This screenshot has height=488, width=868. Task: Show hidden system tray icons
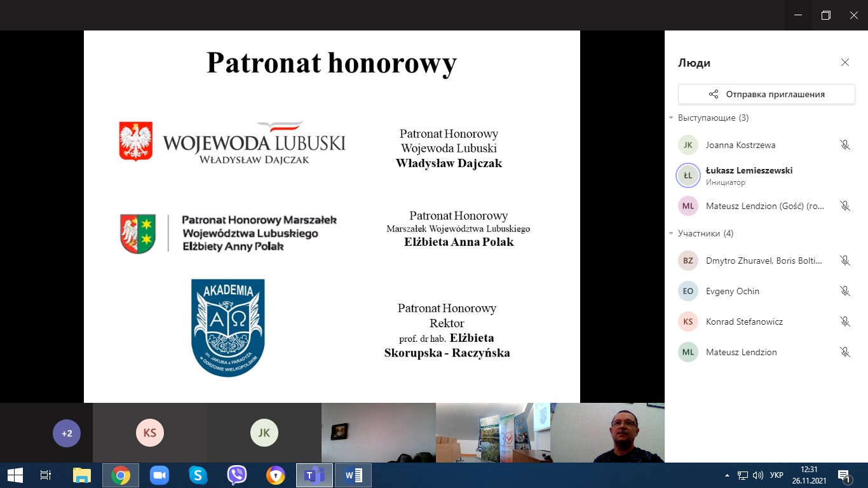(728, 475)
